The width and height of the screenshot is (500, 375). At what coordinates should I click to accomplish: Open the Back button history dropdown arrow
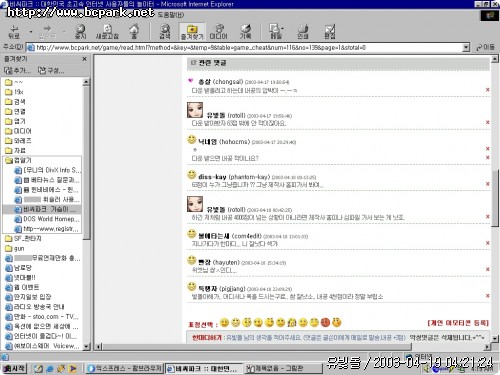click(x=31, y=32)
